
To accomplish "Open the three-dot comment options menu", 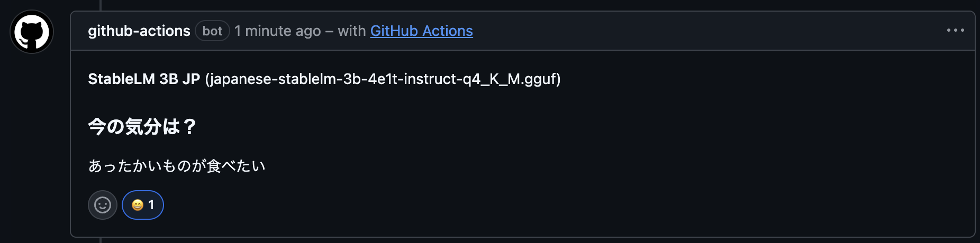I will point(955,31).
